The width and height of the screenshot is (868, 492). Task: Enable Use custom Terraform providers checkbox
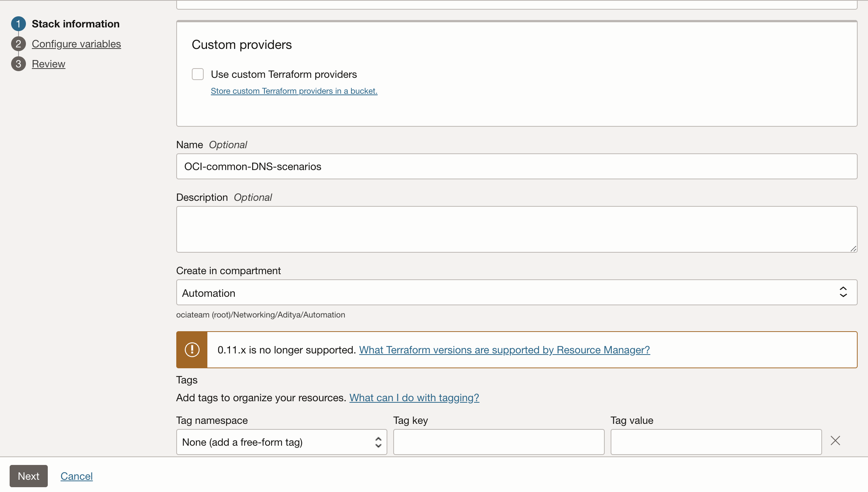[x=198, y=74]
